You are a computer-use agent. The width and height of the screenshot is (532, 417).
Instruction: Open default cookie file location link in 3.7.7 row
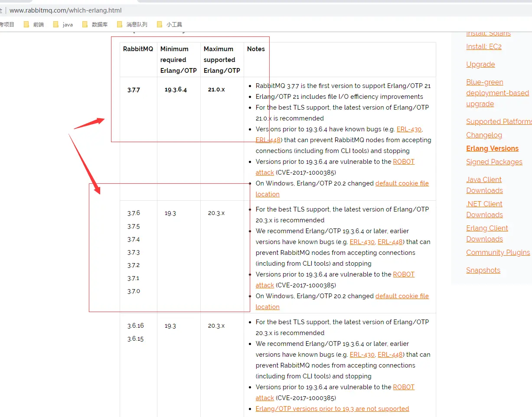pos(402,183)
